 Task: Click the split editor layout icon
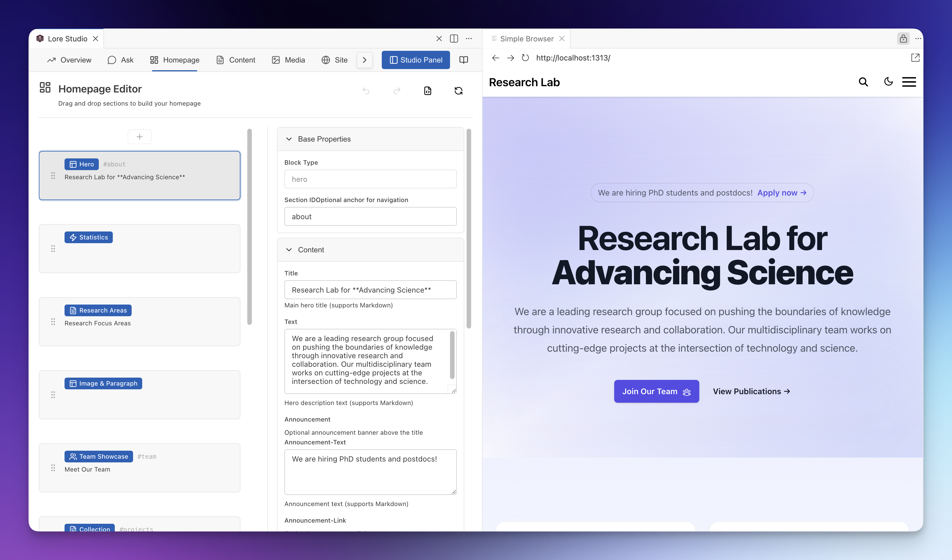[454, 39]
